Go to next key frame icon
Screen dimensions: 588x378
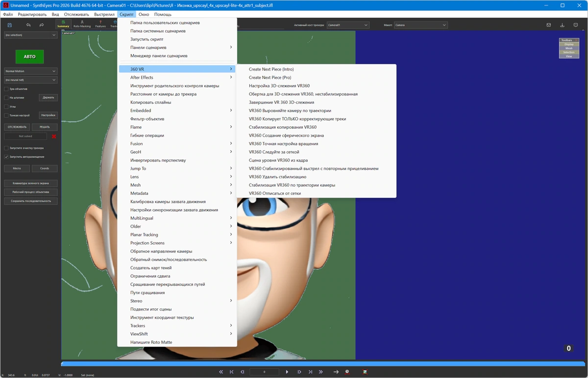pyautogui.click(x=310, y=372)
